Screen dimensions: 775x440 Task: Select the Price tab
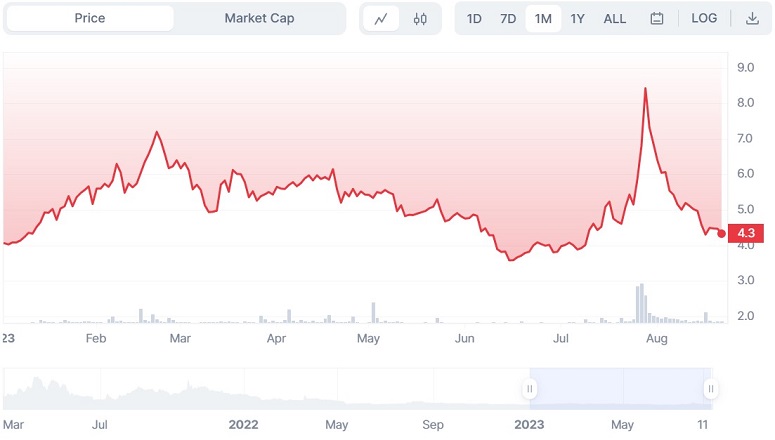(90, 19)
